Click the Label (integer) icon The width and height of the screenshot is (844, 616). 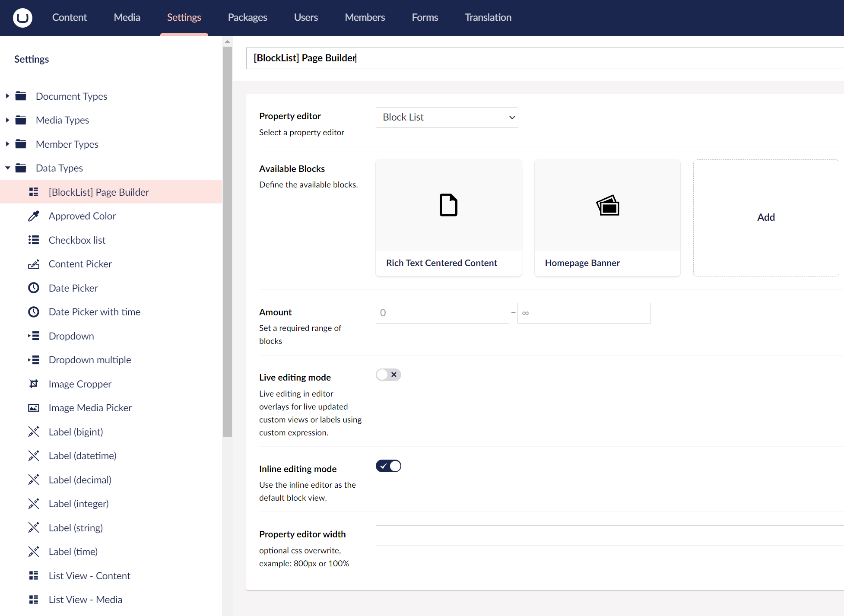pos(34,504)
